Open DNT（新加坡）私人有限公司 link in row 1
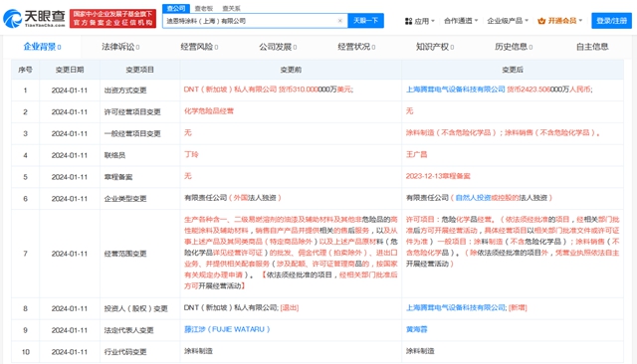 (x=230, y=90)
